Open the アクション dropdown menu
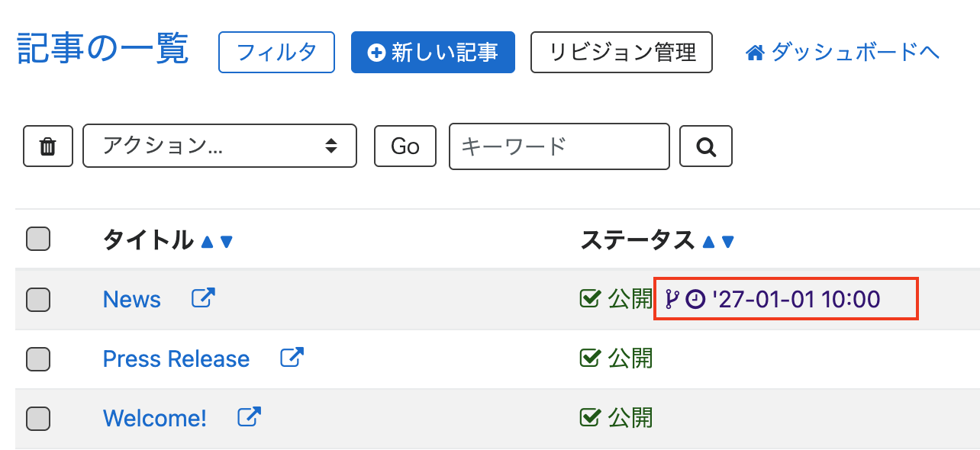Image resolution: width=980 pixels, height=450 pixels. tap(220, 146)
